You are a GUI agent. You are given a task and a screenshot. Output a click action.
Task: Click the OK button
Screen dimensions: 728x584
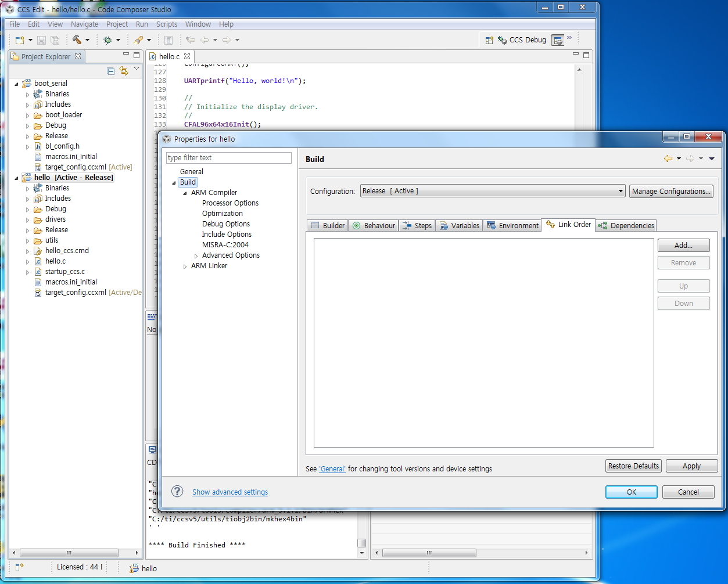631,492
